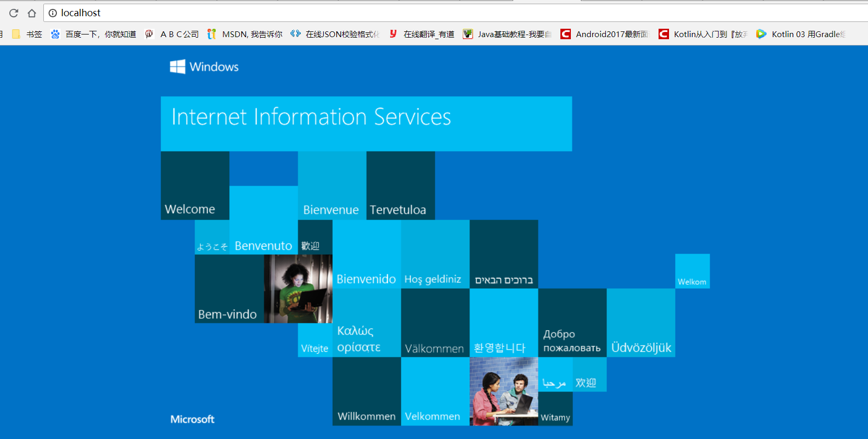
Task: Click the Καλώς ορίσατε tile
Action: click(367, 323)
